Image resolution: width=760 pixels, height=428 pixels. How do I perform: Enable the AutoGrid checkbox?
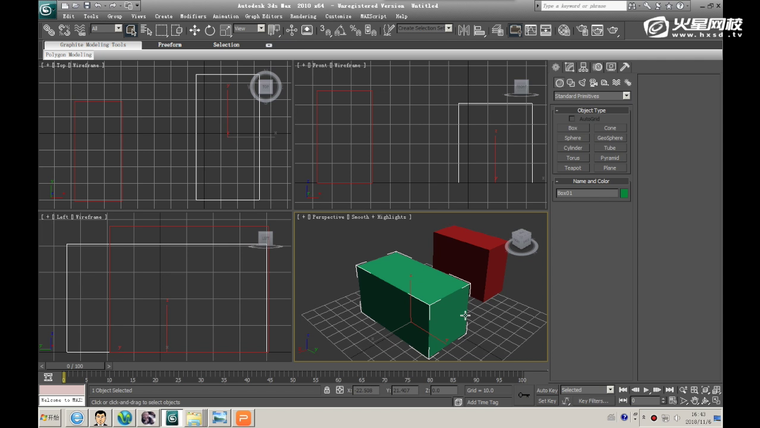pyautogui.click(x=572, y=119)
